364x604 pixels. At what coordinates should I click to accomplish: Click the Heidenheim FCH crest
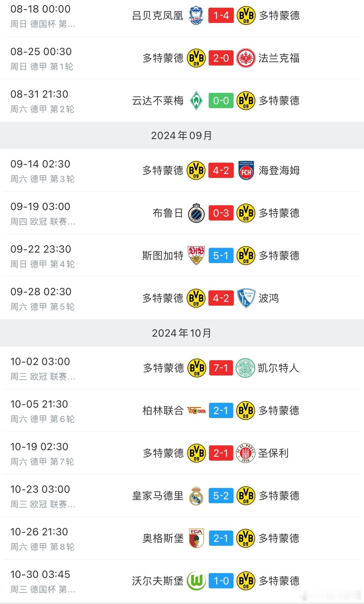pyautogui.click(x=246, y=170)
